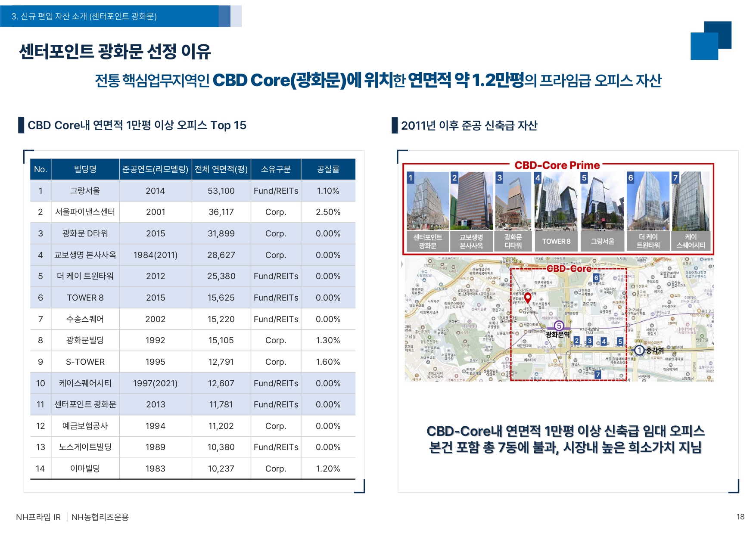Select the 케이 스퀘어시티 building photo

coord(691,201)
